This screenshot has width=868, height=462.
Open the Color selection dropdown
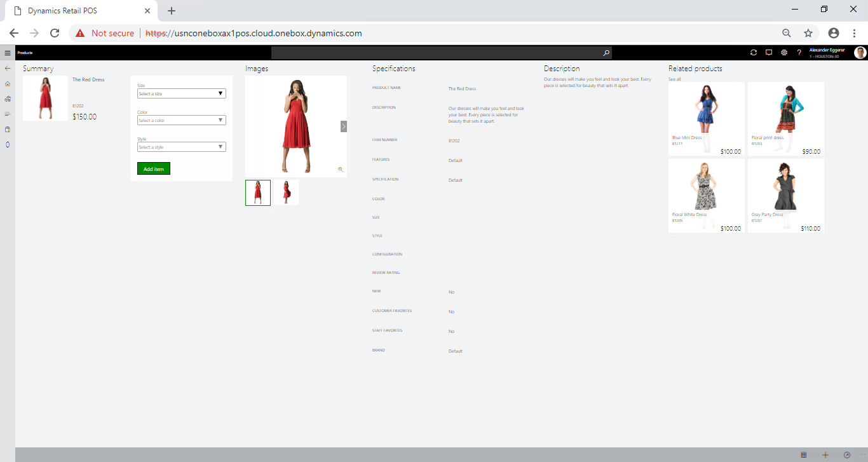[181, 119]
